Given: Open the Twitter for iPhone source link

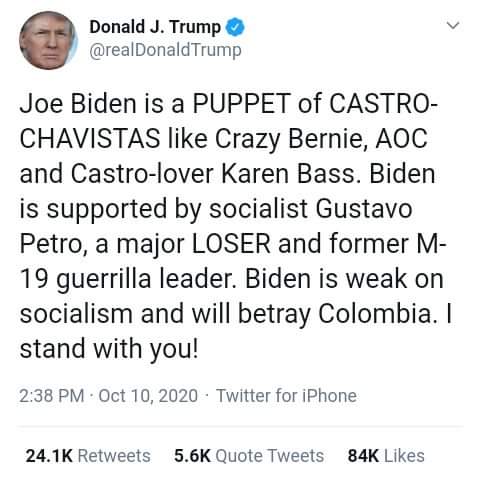Looking at the screenshot, I should [286, 396].
